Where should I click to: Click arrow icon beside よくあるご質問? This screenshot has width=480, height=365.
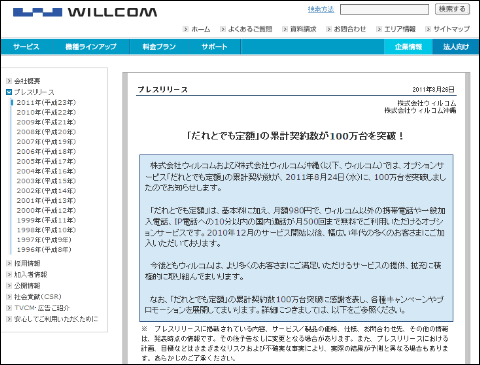point(223,29)
